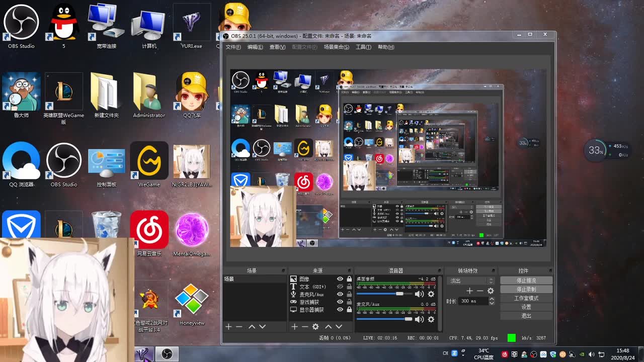Launch the QQ飞车 desktop shortcut

[192, 96]
